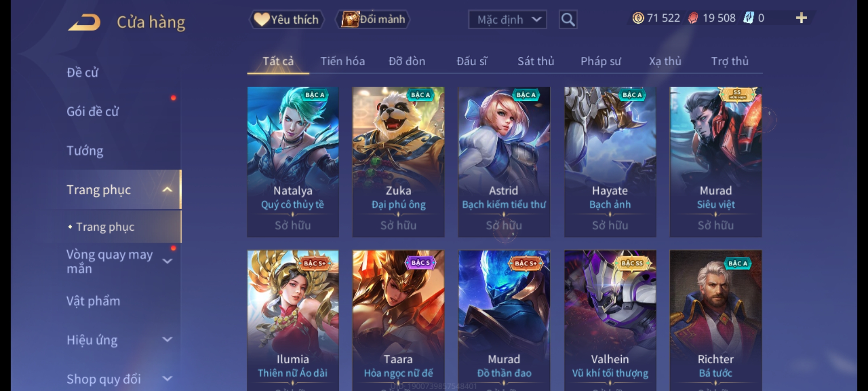Tap the gold coin balance icon
This screenshot has width=868, height=391.
(x=638, y=18)
